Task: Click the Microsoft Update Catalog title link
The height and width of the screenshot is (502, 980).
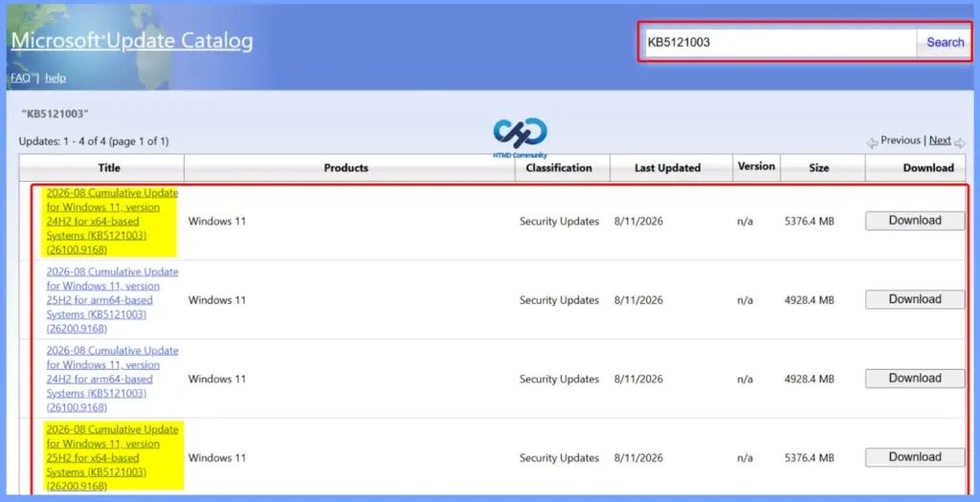Action: tap(132, 40)
